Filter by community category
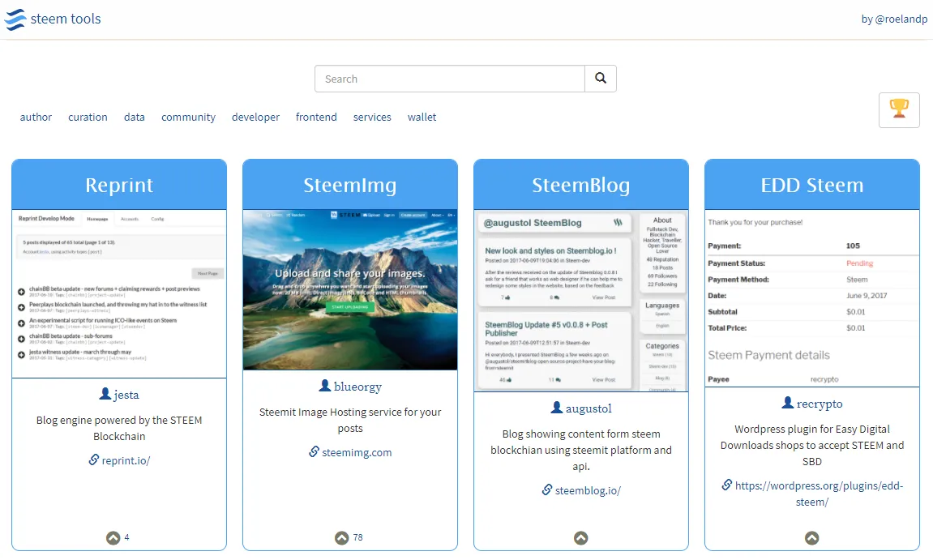The image size is (933, 560). tap(188, 118)
